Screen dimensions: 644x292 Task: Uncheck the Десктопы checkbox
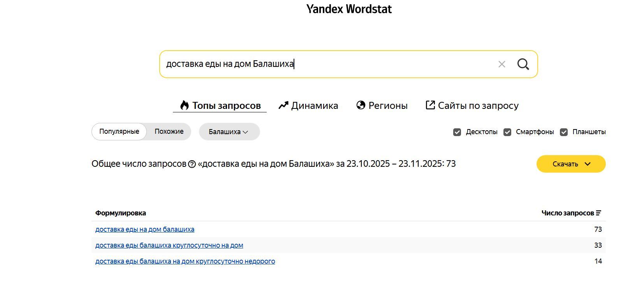[x=457, y=132]
